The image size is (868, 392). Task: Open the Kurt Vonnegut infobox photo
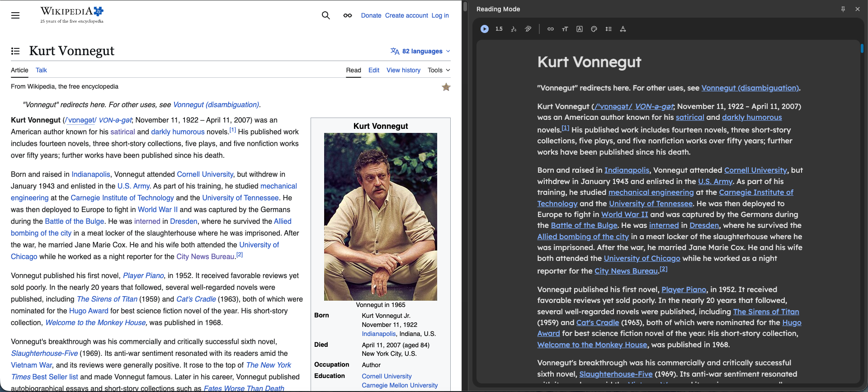[381, 217]
